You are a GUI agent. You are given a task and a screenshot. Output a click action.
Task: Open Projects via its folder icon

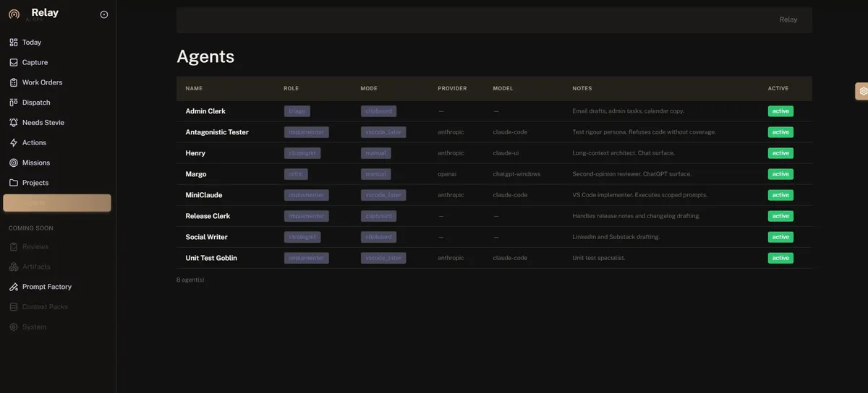[x=14, y=183]
